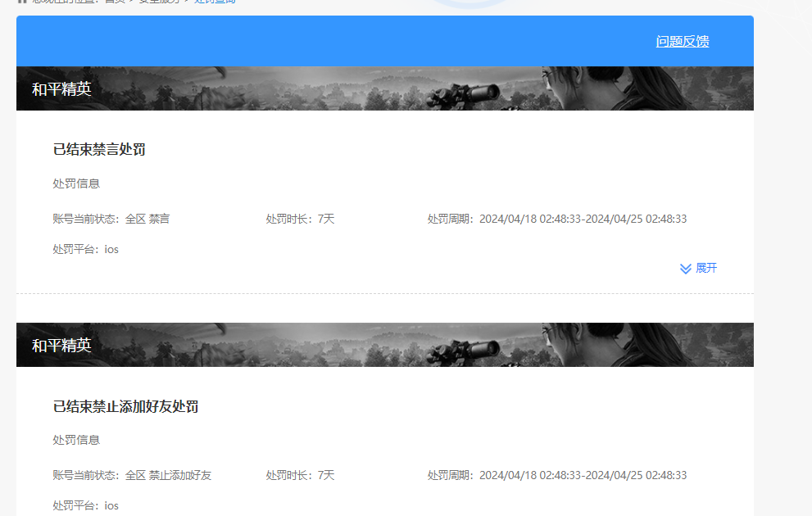812x516 pixels.
Task: Click the 已结束禁止添加好友处罚 heading
Action: point(125,407)
